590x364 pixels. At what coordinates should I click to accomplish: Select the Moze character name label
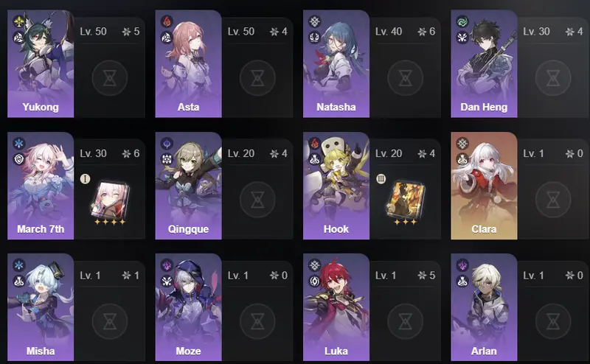click(189, 351)
